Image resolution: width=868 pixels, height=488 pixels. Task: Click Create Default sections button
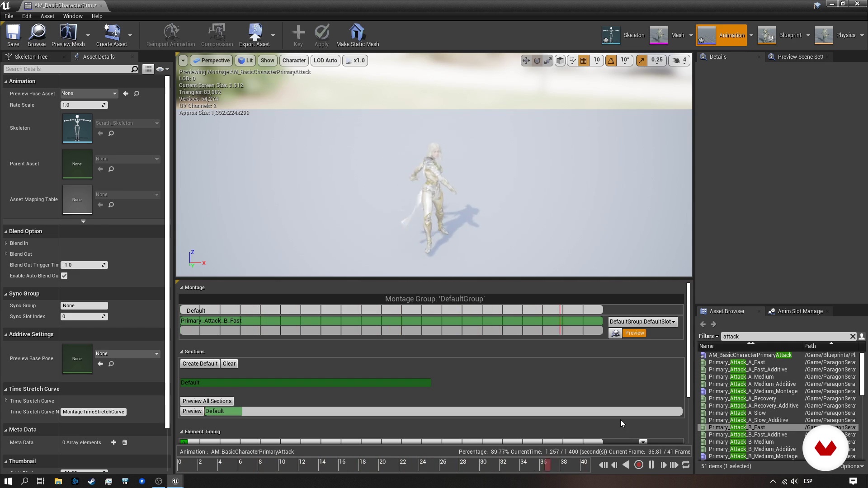tap(200, 364)
